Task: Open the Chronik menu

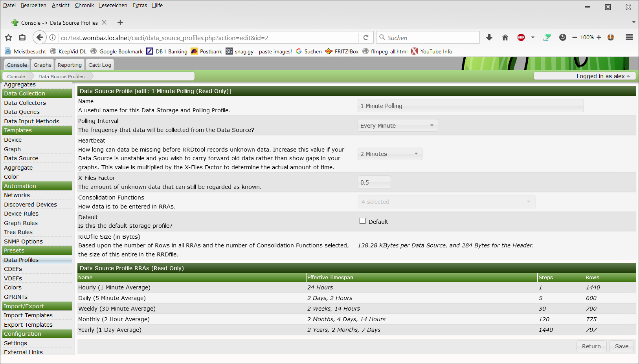Action: coord(84,5)
